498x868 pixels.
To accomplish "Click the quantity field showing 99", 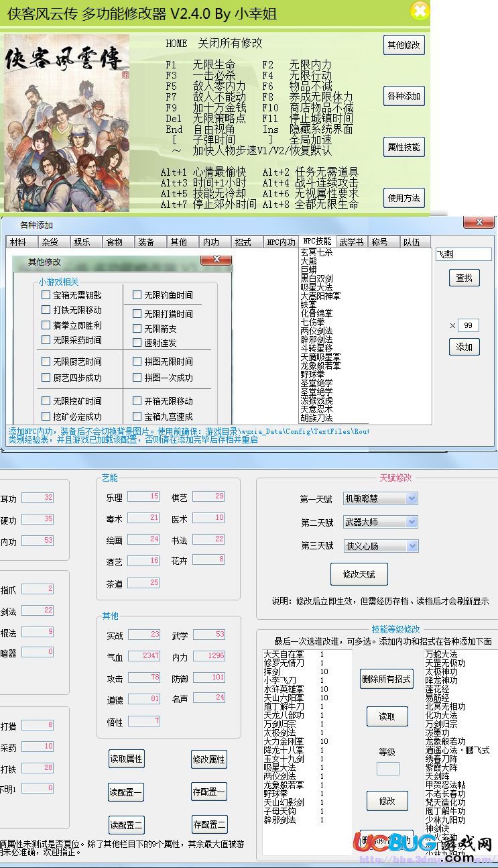I will click(468, 325).
